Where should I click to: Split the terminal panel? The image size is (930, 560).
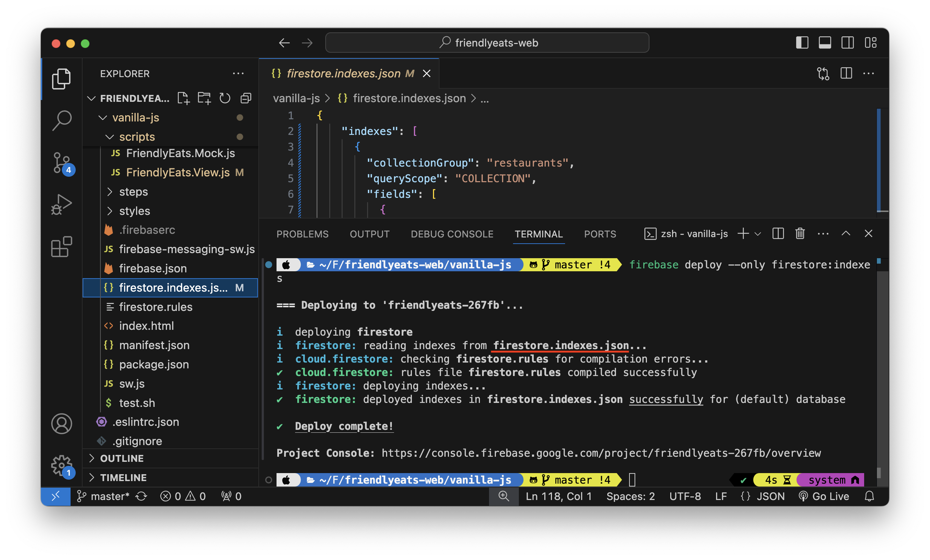778,234
